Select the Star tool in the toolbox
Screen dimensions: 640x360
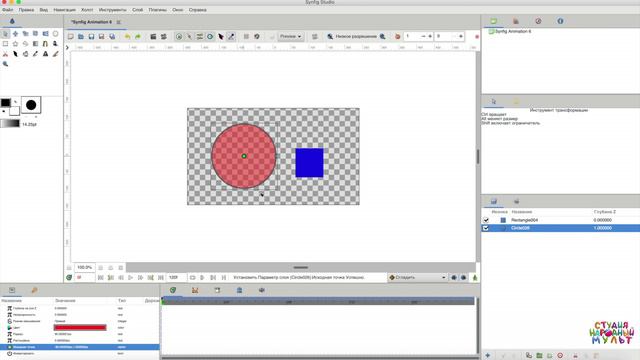tap(16, 44)
